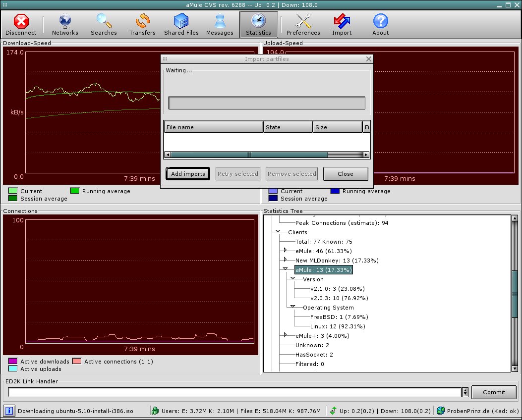Open the Shared Files view

pos(181,25)
